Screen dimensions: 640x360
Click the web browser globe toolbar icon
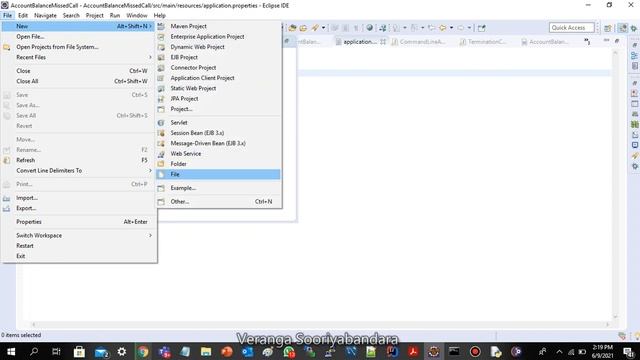pos(369,28)
